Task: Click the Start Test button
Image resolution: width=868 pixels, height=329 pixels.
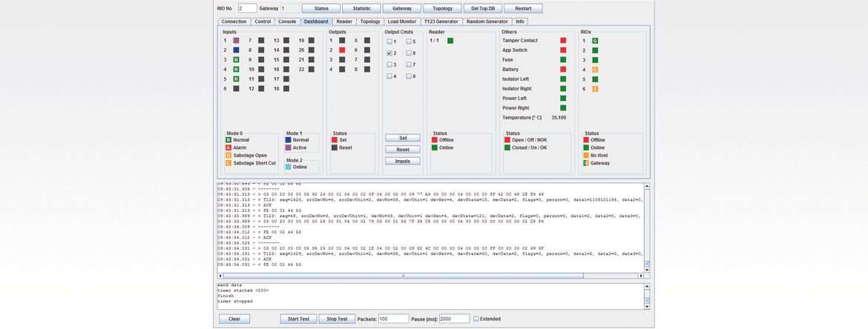Action: click(299, 319)
